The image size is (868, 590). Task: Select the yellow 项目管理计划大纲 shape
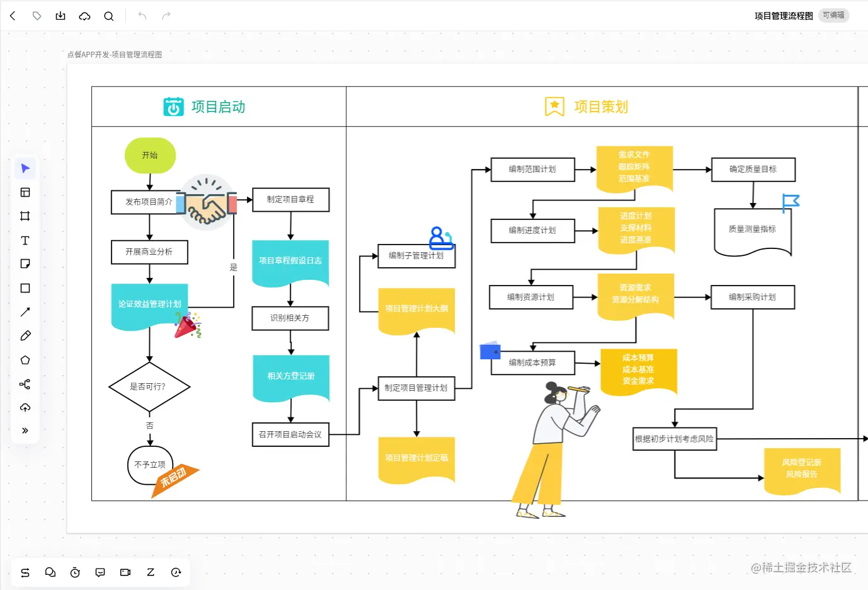416,311
